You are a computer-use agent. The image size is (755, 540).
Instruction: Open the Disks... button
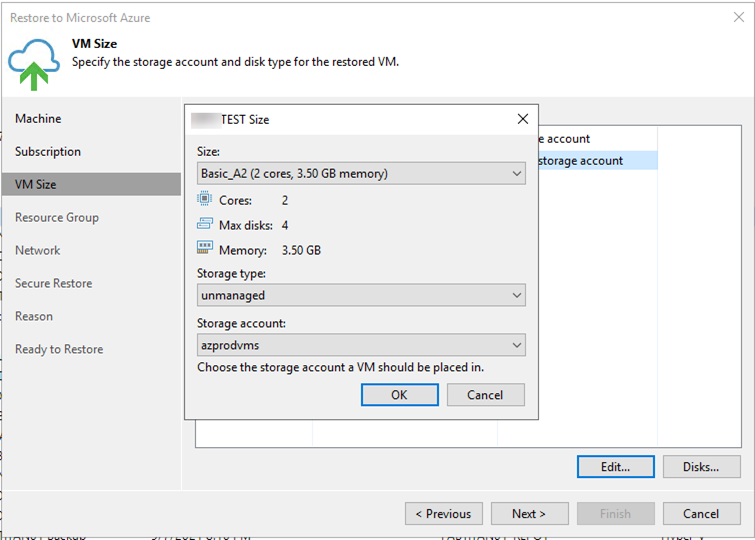point(702,467)
